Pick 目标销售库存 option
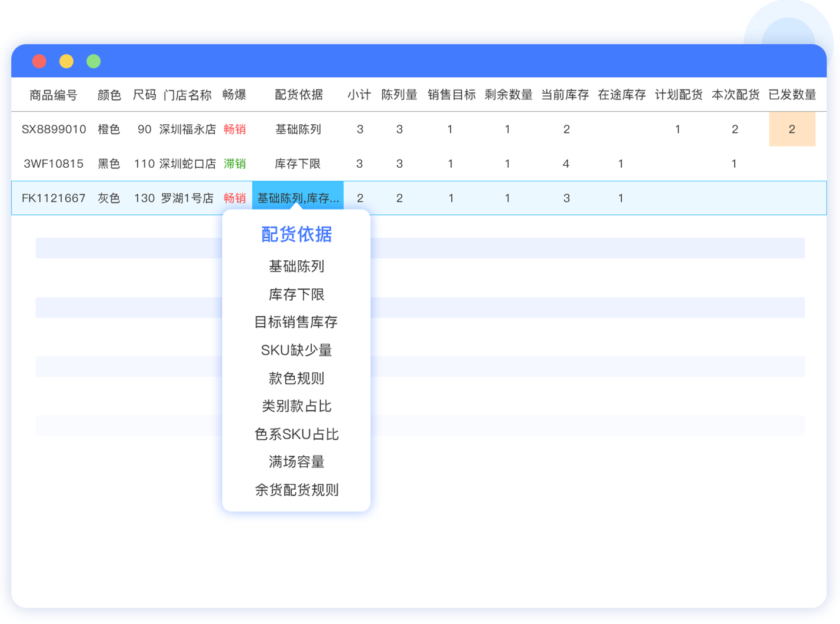Screen dimensions: 840x624 (x=296, y=322)
